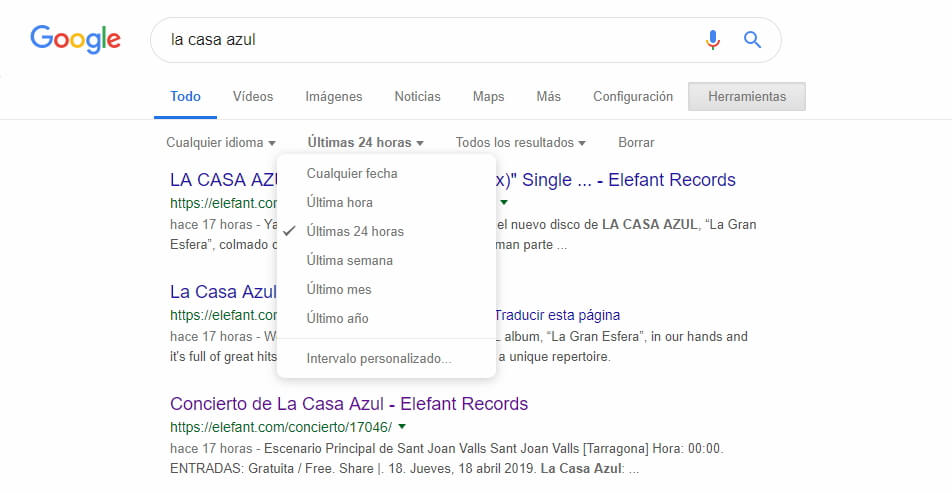Collapse the Últimas 24 horas dropdown
Image resolution: width=952 pixels, height=493 pixels.
tap(366, 143)
